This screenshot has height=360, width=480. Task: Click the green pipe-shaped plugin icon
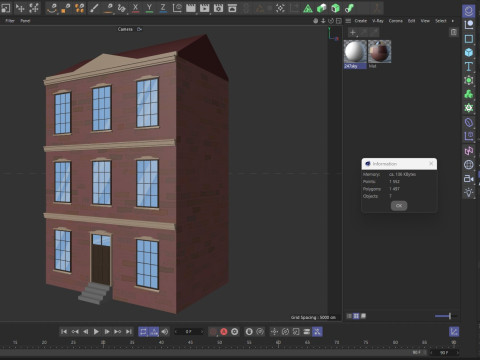pyautogui.click(x=349, y=8)
